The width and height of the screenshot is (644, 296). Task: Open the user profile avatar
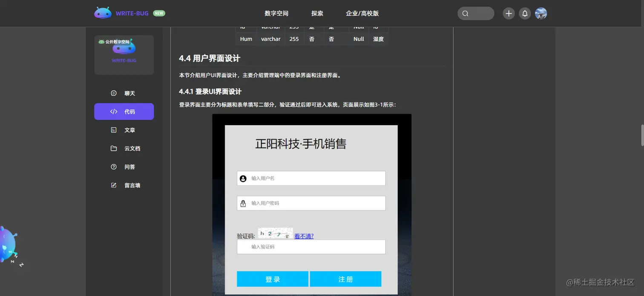[x=541, y=13]
